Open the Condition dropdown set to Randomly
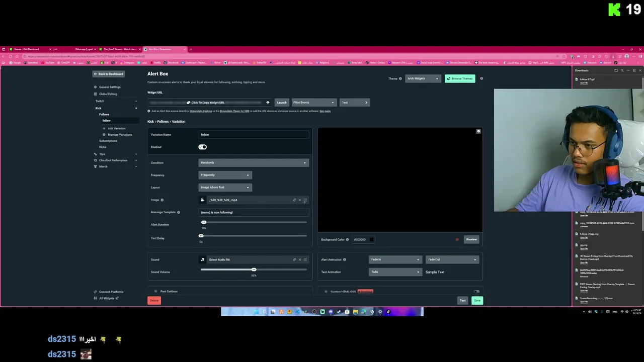 click(254, 162)
